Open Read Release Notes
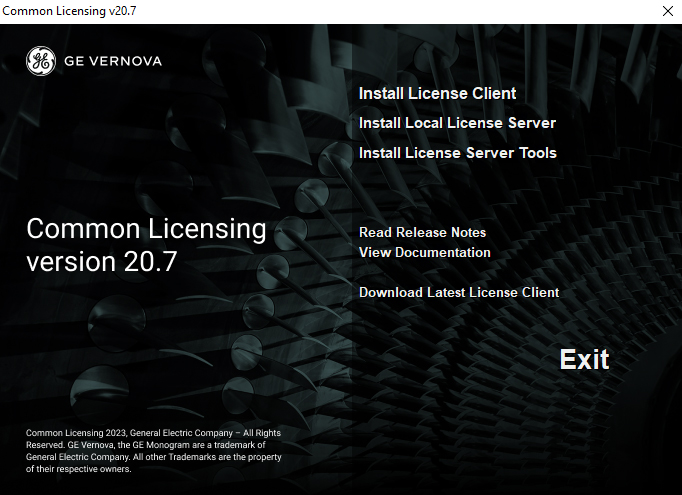Image resolution: width=682 pixels, height=495 pixels. click(422, 232)
